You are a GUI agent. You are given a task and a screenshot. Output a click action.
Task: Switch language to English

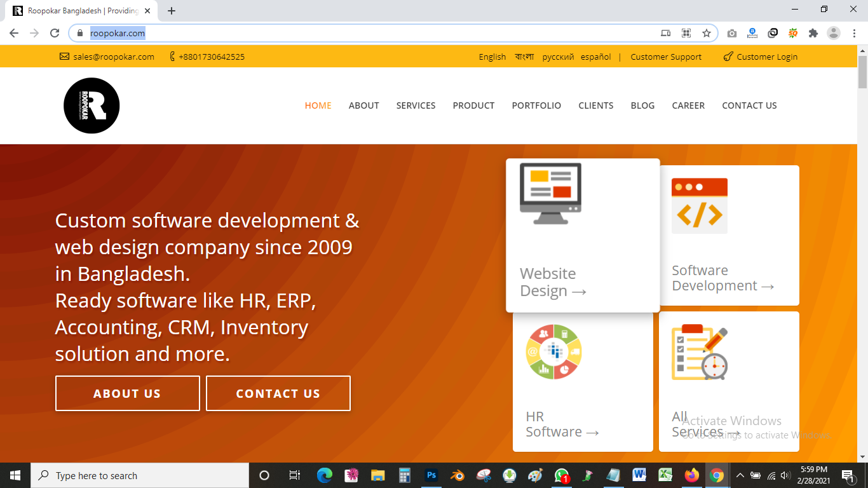(x=492, y=57)
